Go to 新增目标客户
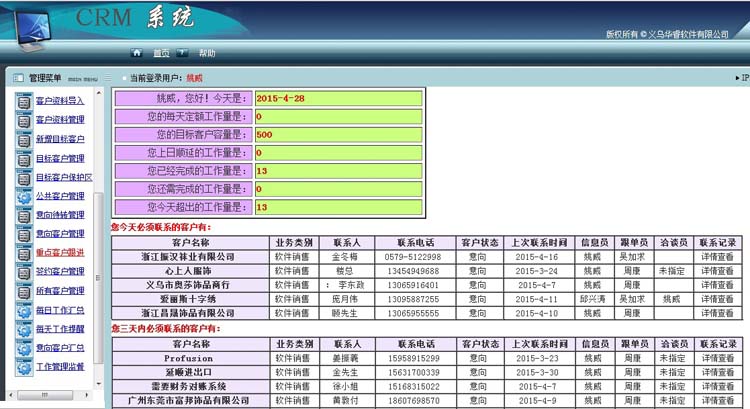This screenshot has height=409, width=750. pos(60,139)
